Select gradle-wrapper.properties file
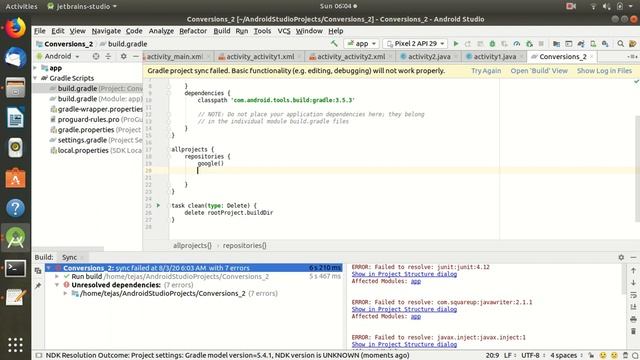Screen dimensions: 640x360 click(96, 109)
